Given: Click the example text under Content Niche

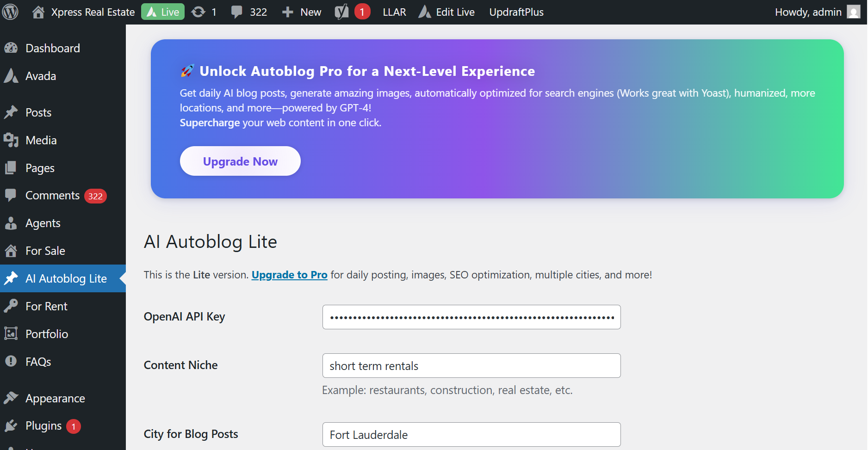Looking at the screenshot, I should 447,390.
